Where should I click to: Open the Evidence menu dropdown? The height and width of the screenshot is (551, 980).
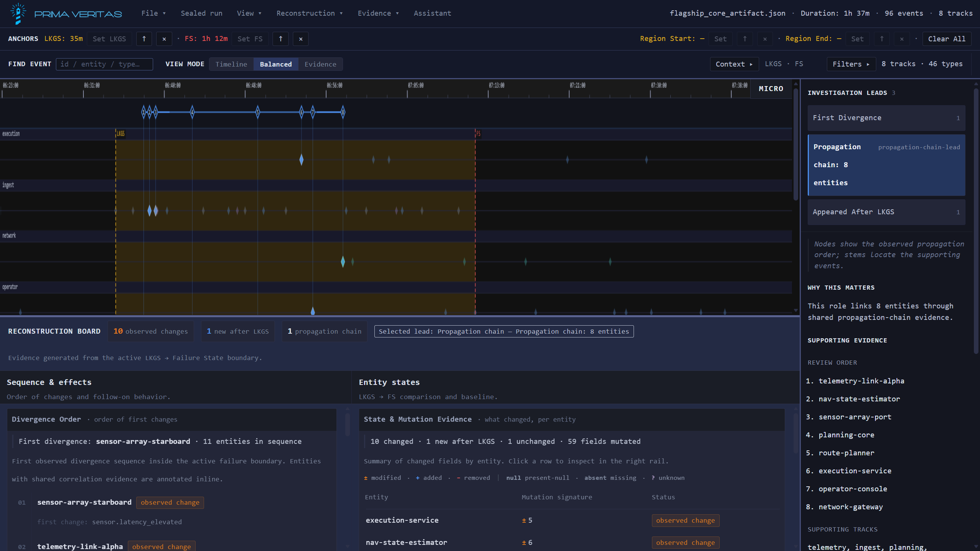pyautogui.click(x=378, y=13)
